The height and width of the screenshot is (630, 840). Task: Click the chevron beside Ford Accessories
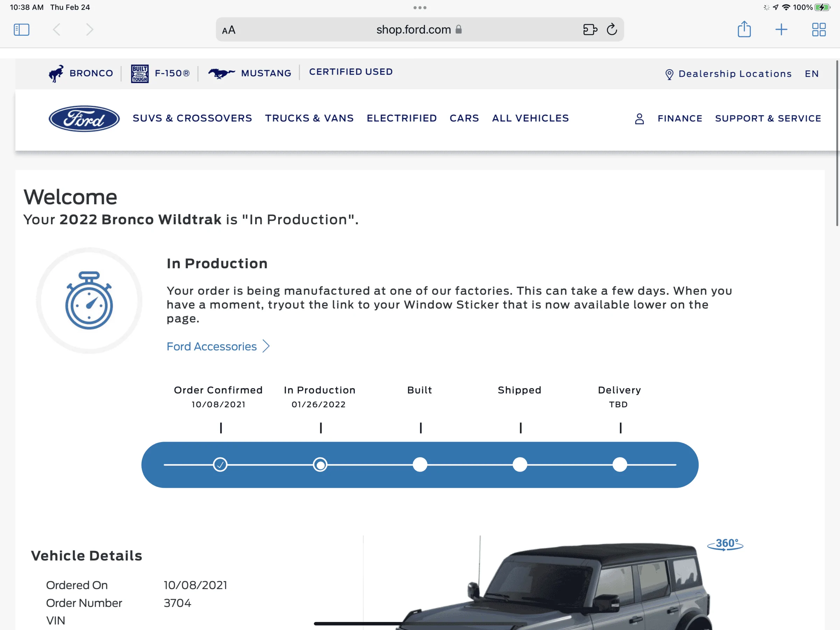coord(266,346)
